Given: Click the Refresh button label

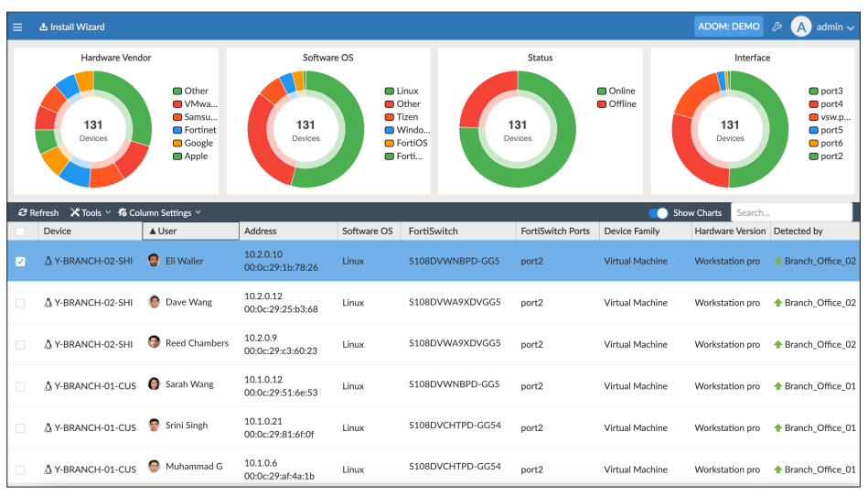Looking at the screenshot, I should (x=44, y=212).
